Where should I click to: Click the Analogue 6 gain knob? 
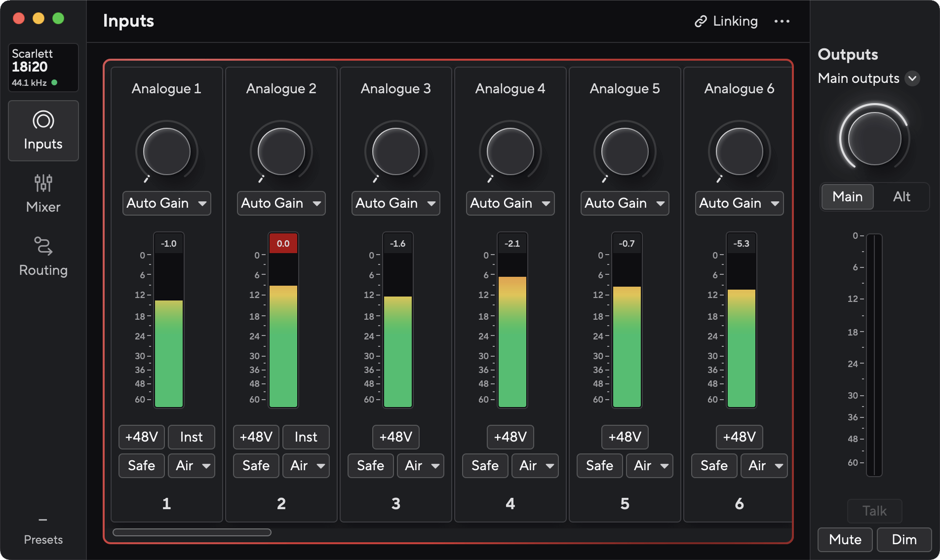pos(740,151)
